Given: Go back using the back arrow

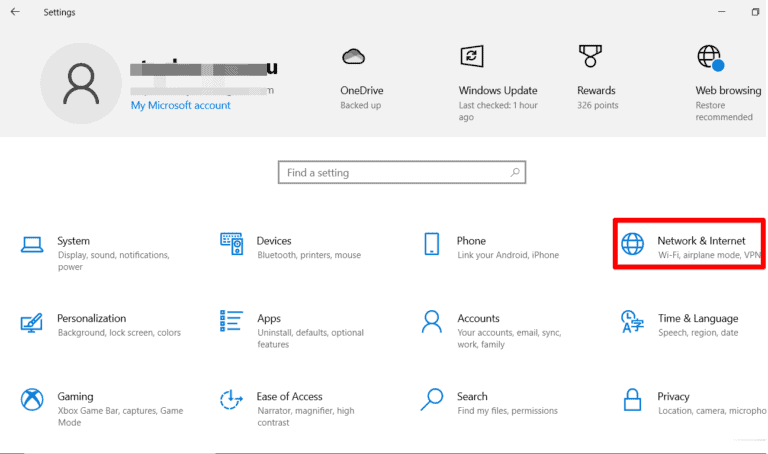Looking at the screenshot, I should click(x=15, y=13).
